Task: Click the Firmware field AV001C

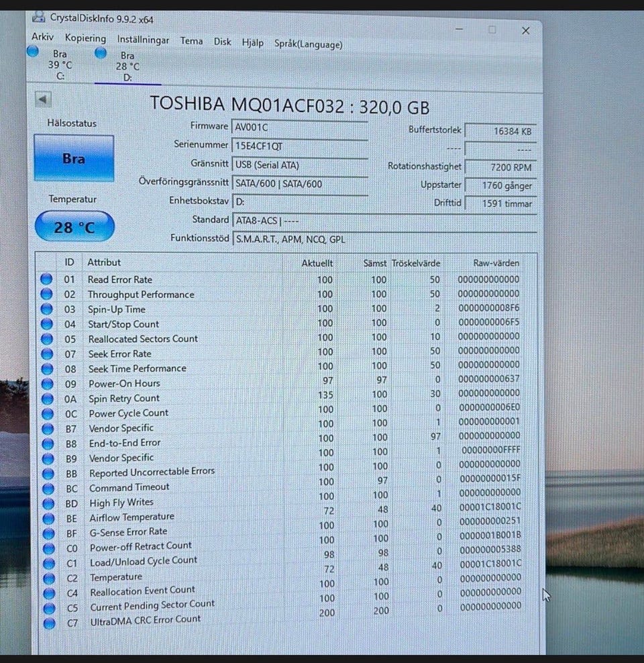Action: [300, 127]
